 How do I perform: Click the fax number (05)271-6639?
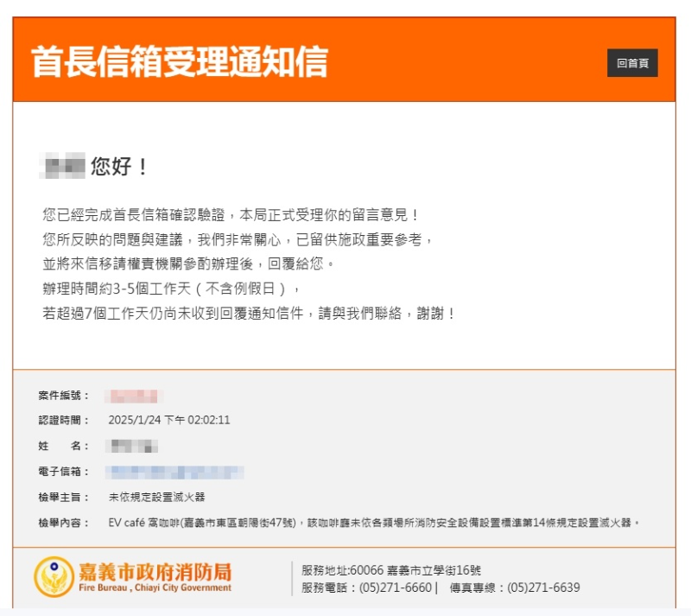543,587
